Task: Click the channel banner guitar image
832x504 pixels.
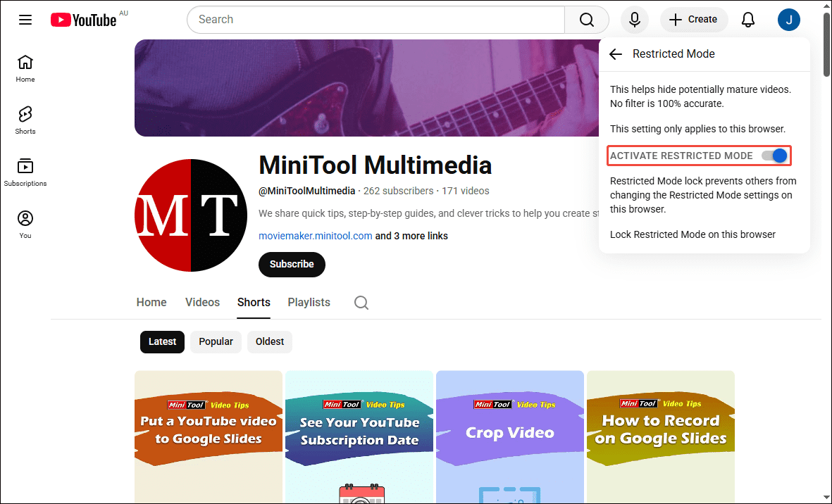Action: (x=366, y=88)
